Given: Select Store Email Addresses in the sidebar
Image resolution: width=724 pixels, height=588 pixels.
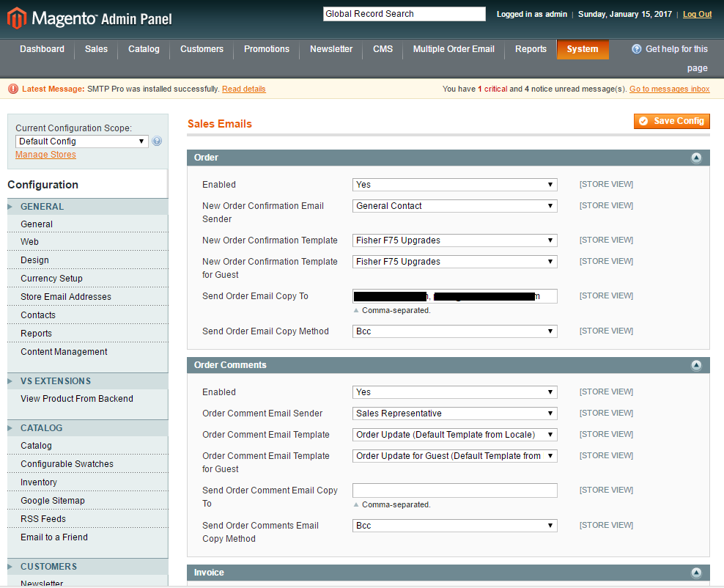Looking at the screenshot, I should [66, 297].
